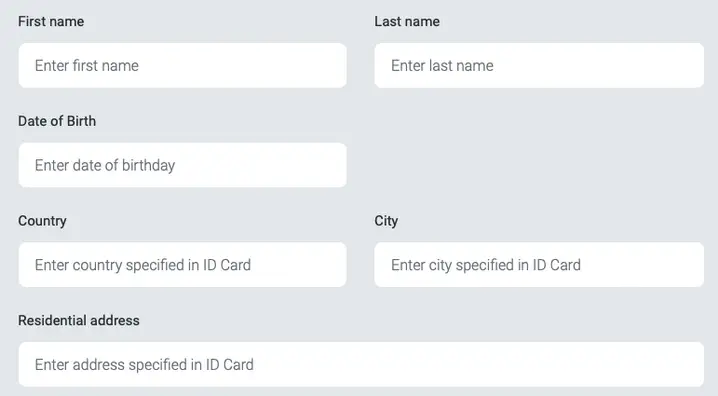Select the 'Date of Birth' label text

57,121
